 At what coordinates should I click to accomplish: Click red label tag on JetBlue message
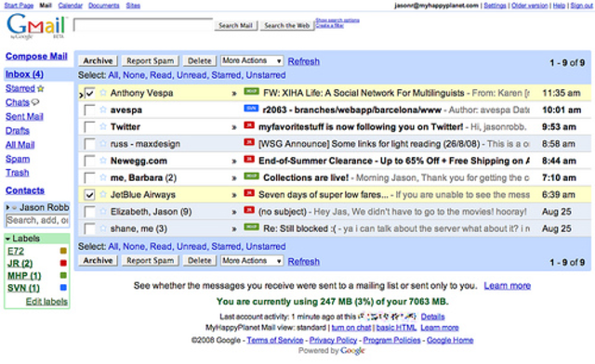[x=249, y=193]
